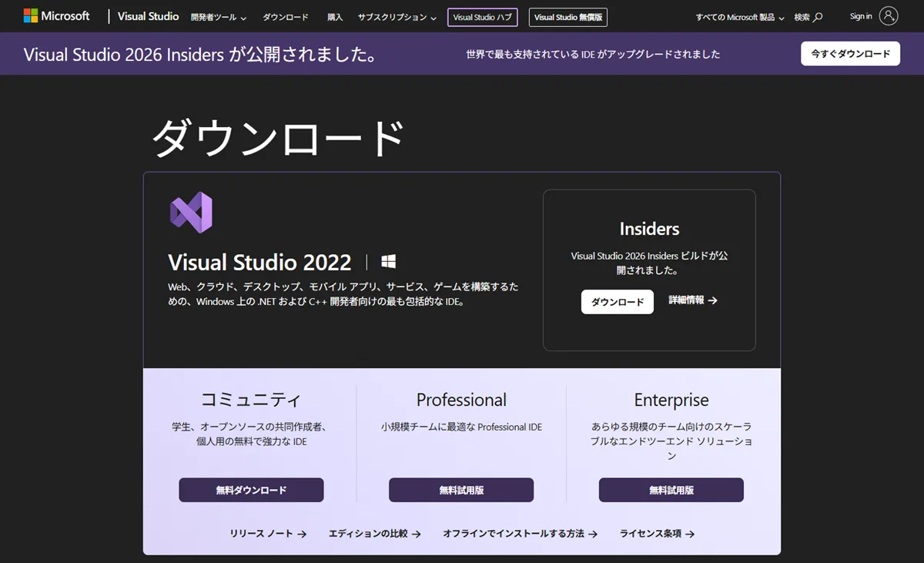
Task: Click 無料ダウンロード under コミュニティ
Action: (x=251, y=490)
